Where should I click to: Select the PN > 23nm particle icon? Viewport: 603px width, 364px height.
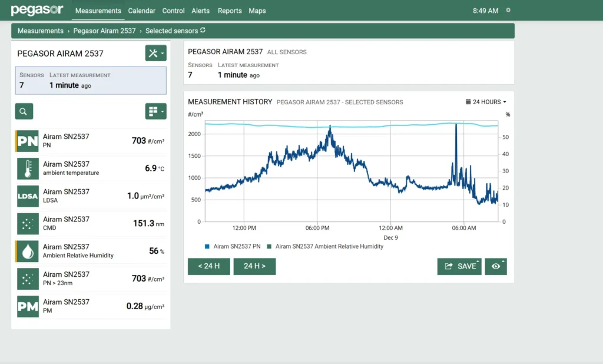pyautogui.click(x=28, y=279)
